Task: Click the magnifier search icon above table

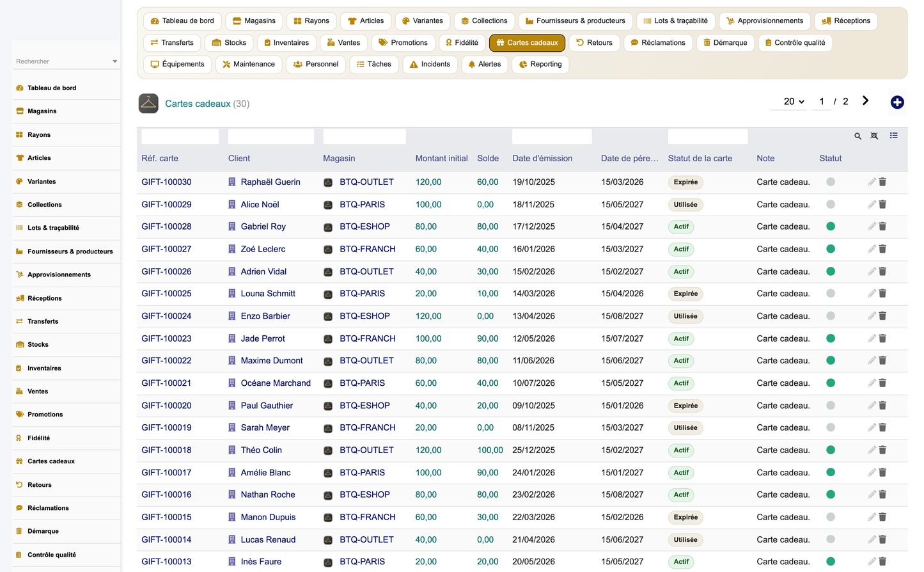Action: click(x=857, y=136)
